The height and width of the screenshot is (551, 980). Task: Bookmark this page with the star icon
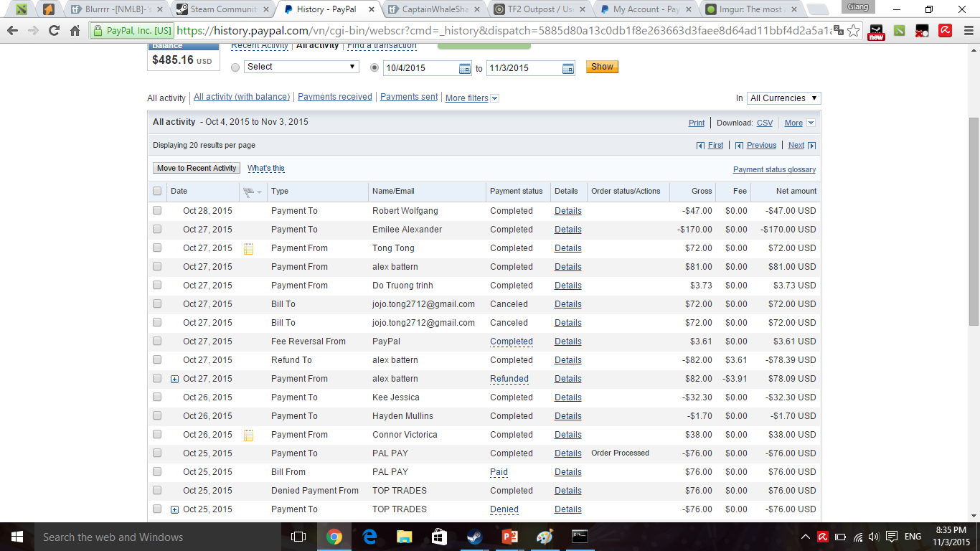click(853, 31)
